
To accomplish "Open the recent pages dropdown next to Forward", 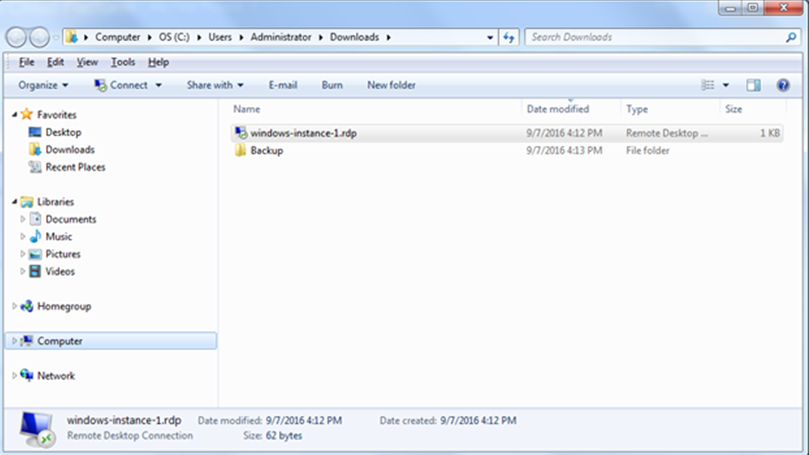I will pyautogui.click(x=56, y=37).
